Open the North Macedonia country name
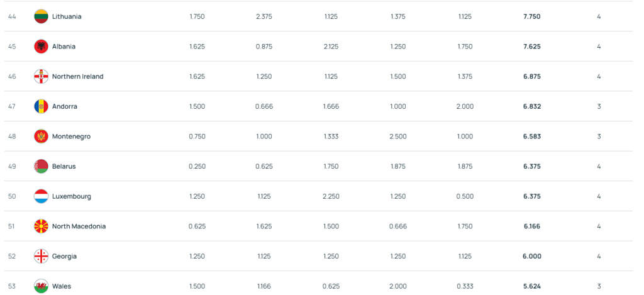The image size is (644, 295). click(x=79, y=226)
